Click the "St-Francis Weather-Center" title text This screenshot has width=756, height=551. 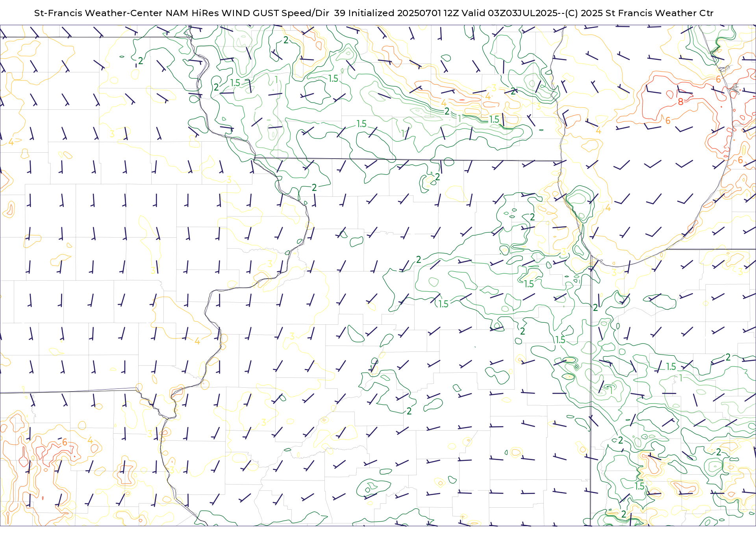[x=98, y=13]
